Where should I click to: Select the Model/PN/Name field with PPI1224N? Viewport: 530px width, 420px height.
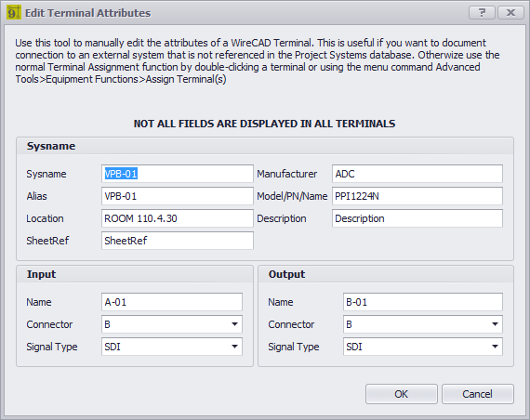point(417,196)
